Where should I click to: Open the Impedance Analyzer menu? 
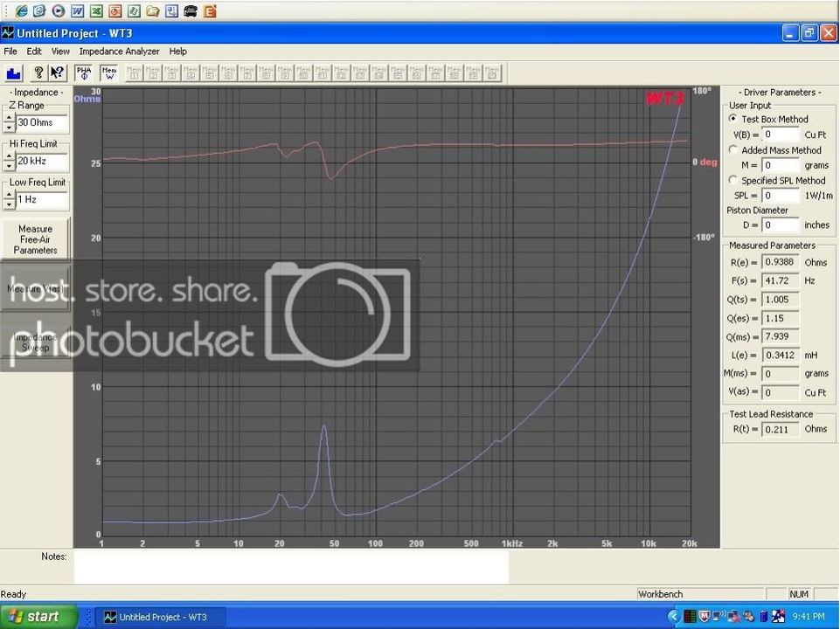coord(119,52)
